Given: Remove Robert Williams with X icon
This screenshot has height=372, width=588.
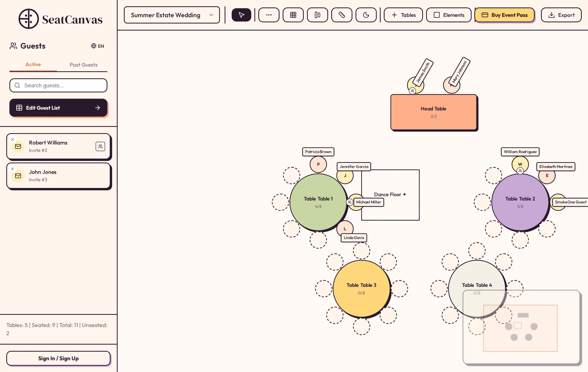Looking at the screenshot, I should tap(13, 139).
